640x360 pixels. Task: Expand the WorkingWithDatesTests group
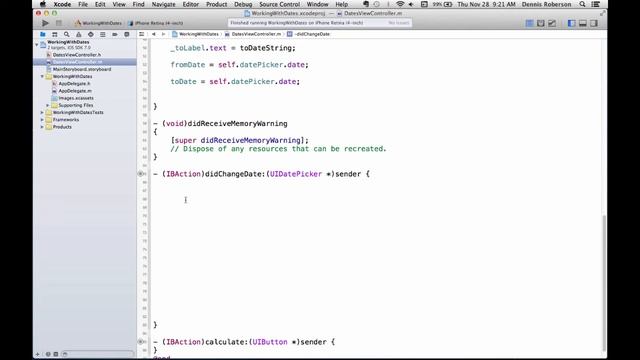42,112
